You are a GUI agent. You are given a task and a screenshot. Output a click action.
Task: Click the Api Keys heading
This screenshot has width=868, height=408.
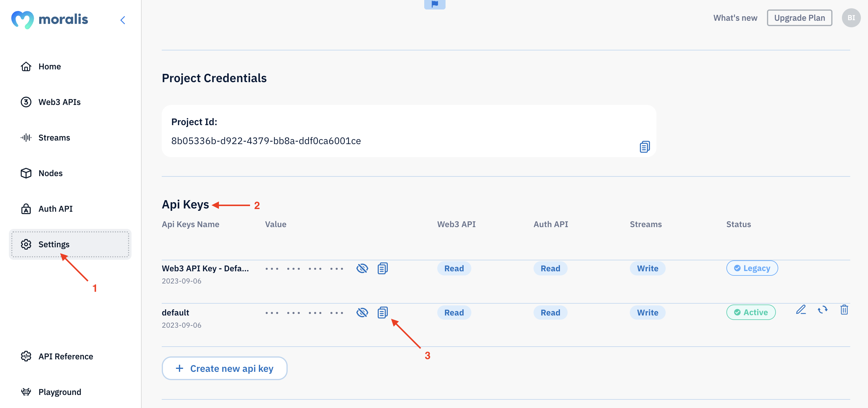[x=185, y=204]
